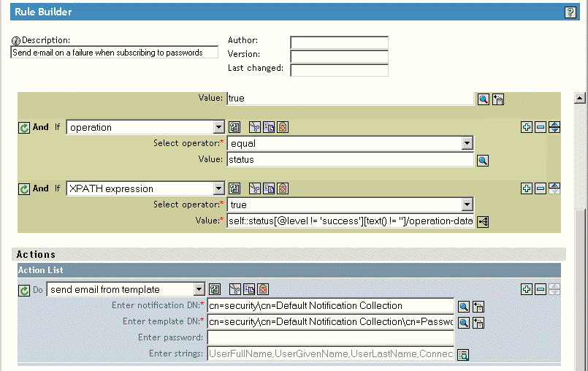Browse for the notification DN object
Viewport: 588px width, 371px height.
[x=463, y=306]
